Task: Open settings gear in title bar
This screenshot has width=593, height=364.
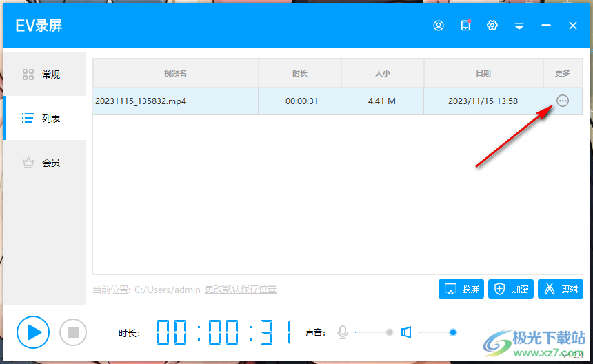Action: pyautogui.click(x=492, y=26)
